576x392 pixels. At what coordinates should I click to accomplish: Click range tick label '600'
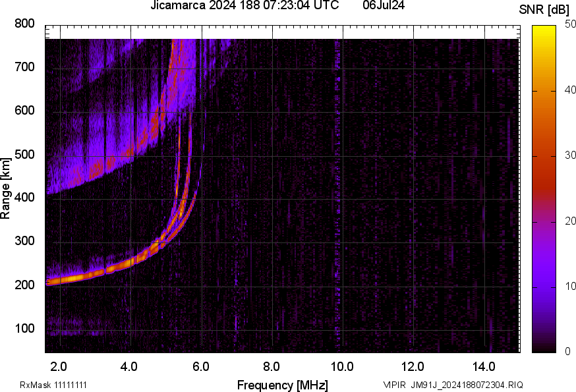click(24, 110)
